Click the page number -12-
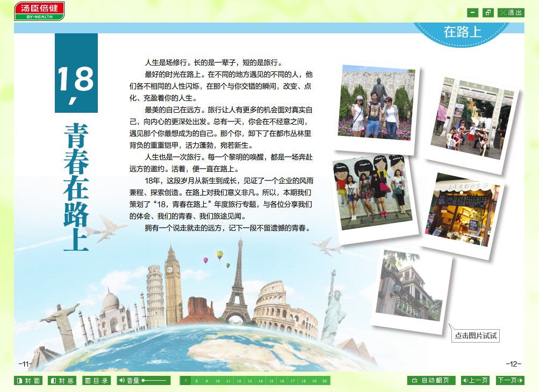Viewport: 539px width, 392px height. 514,364
